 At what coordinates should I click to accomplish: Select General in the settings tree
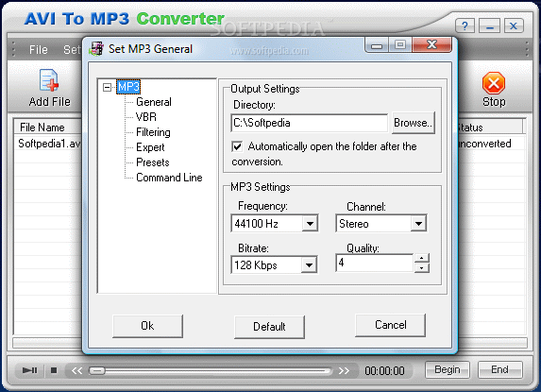154,102
